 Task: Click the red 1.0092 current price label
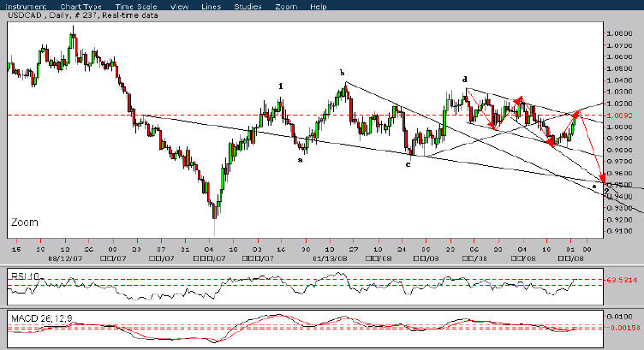tap(621, 116)
